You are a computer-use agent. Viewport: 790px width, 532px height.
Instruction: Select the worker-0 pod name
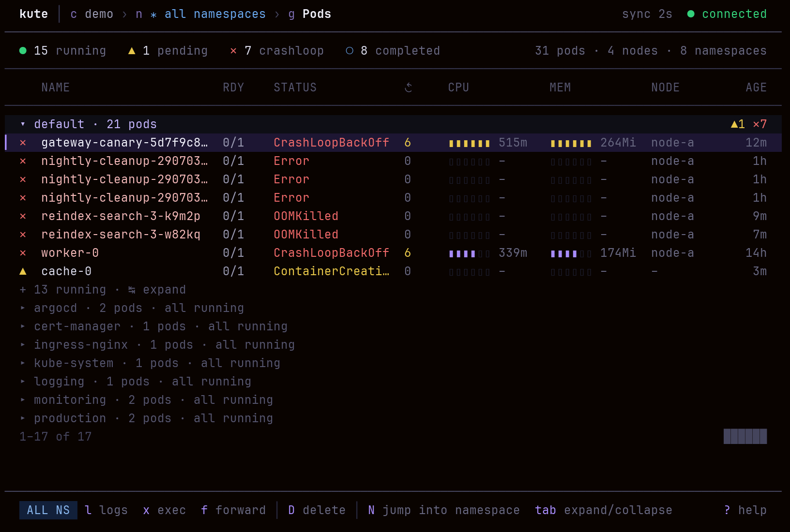point(70,253)
